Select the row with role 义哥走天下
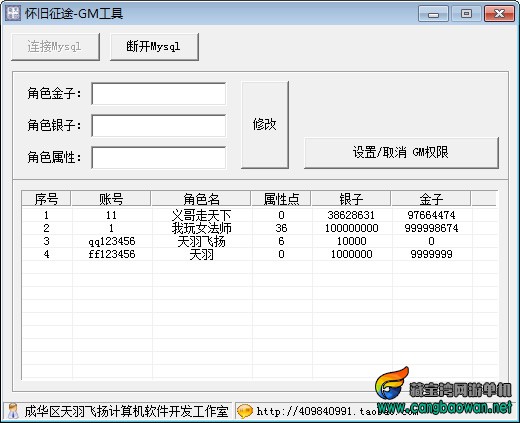Viewport: 520px width, 423px height. pyautogui.click(x=259, y=215)
